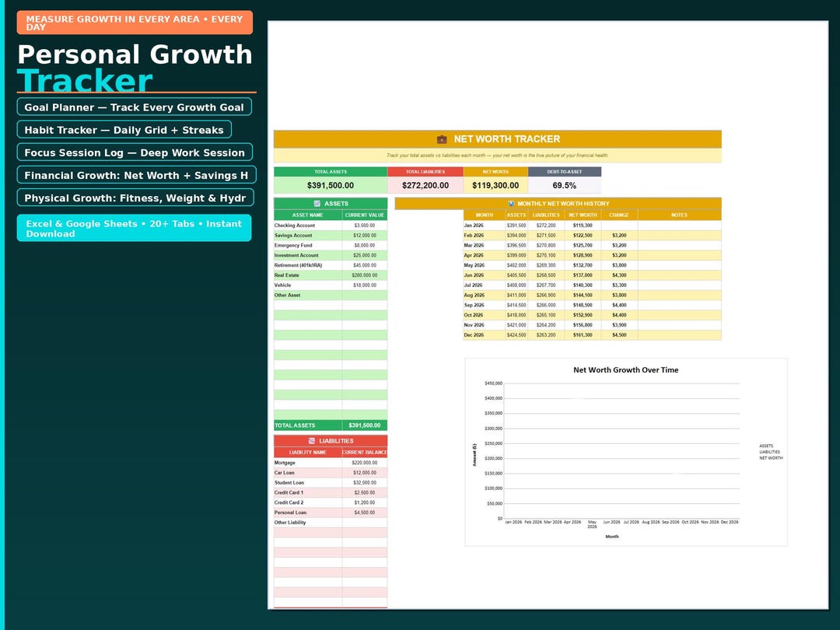Select the Physical Growth Fitness pill
Viewport: 840px width, 630px height.
pos(135,198)
